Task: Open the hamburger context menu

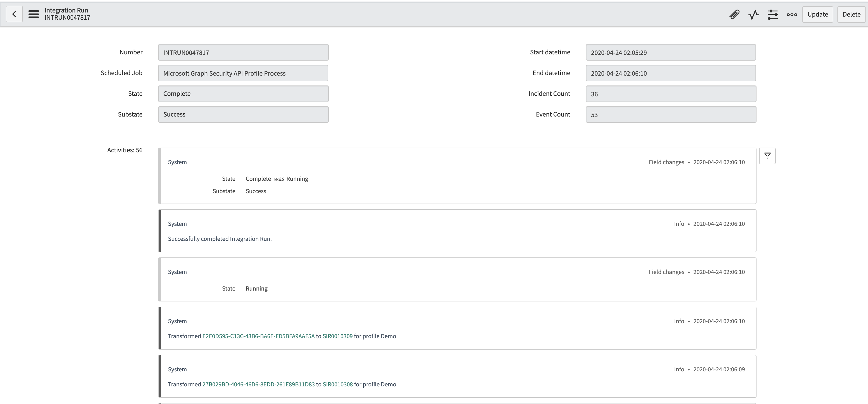Action: point(33,14)
